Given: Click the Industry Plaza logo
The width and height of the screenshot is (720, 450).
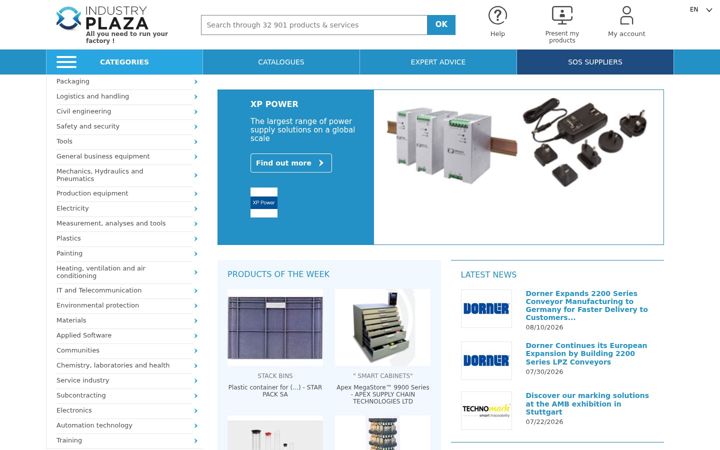Looking at the screenshot, I should [x=112, y=25].
